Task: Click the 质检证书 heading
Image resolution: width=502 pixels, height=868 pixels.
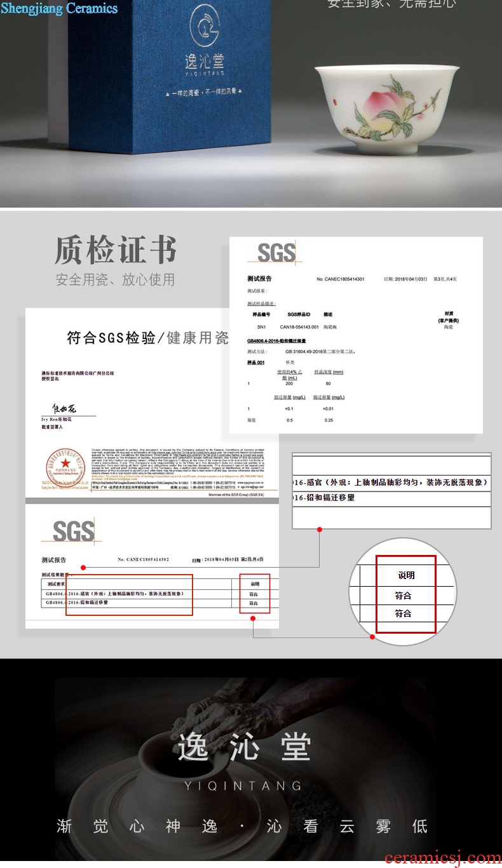Action: click(x=116, y=250)
